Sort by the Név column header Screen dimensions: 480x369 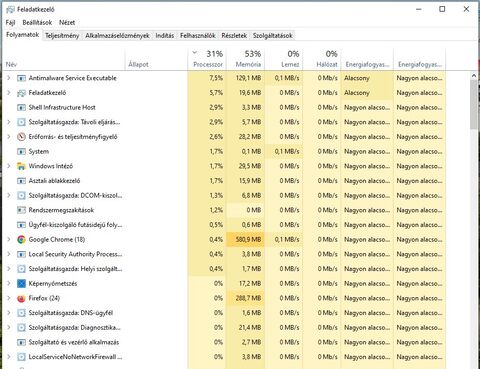click(x=64, y=59)
